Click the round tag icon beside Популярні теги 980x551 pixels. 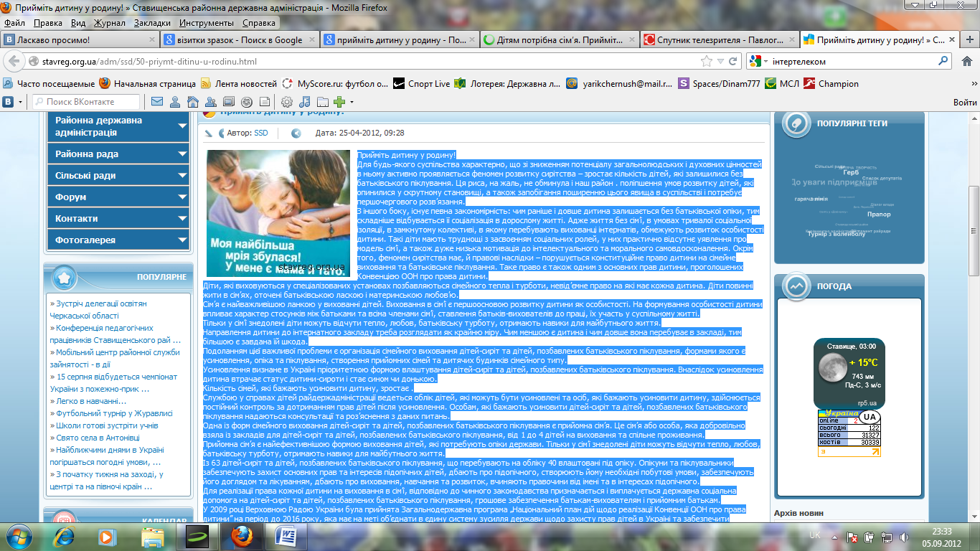click(x=796, y=123)
